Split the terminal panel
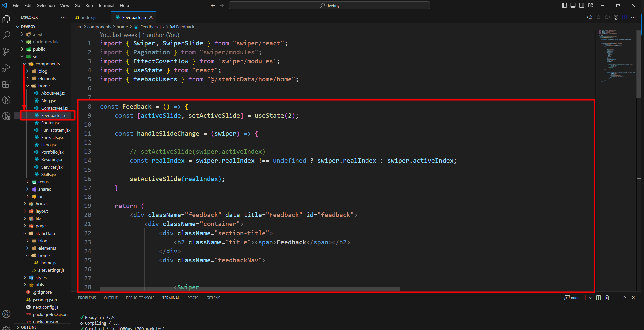Screen dimensions: 644x330 tap(599, 298)
